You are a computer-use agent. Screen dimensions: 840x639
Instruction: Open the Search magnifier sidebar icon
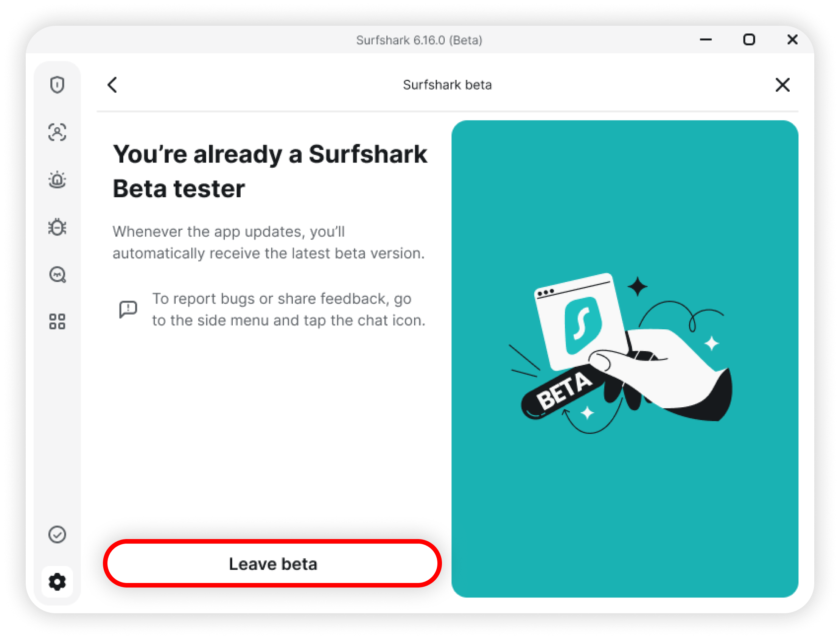[x=58, y=274]
